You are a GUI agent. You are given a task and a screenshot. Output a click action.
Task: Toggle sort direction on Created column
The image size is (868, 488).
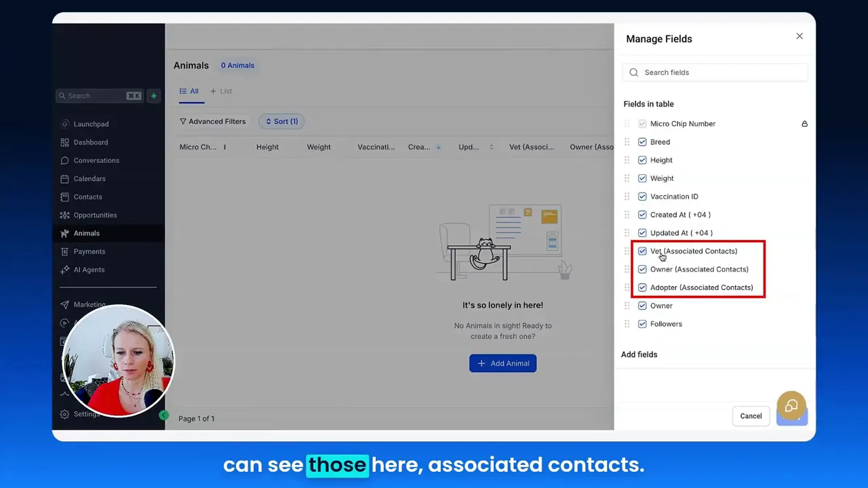(438, 146)
